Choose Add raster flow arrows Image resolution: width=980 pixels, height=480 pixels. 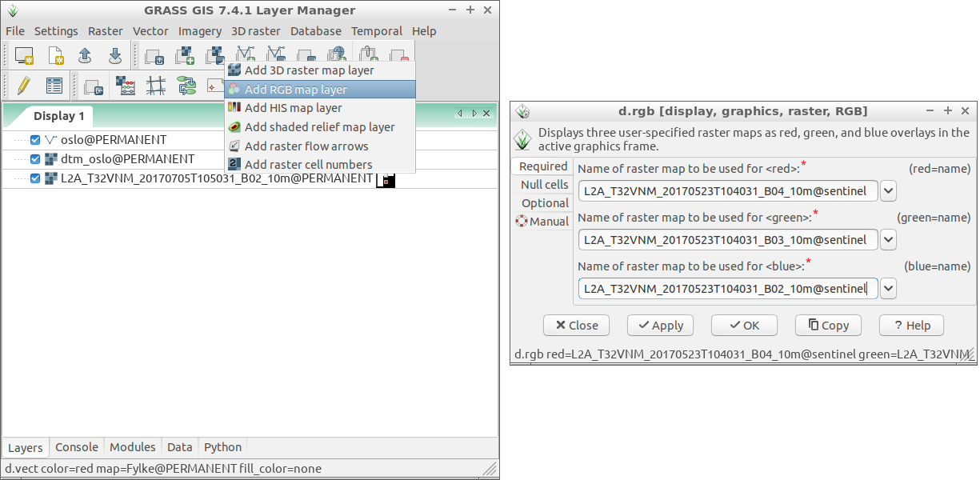tap(320, 146)
